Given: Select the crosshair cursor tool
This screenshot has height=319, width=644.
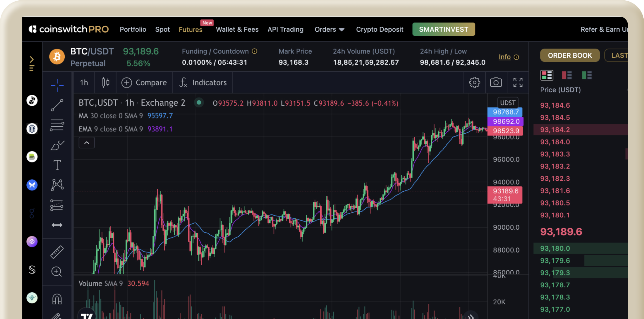Looking at the screenshot, I should tap(57, 85).
